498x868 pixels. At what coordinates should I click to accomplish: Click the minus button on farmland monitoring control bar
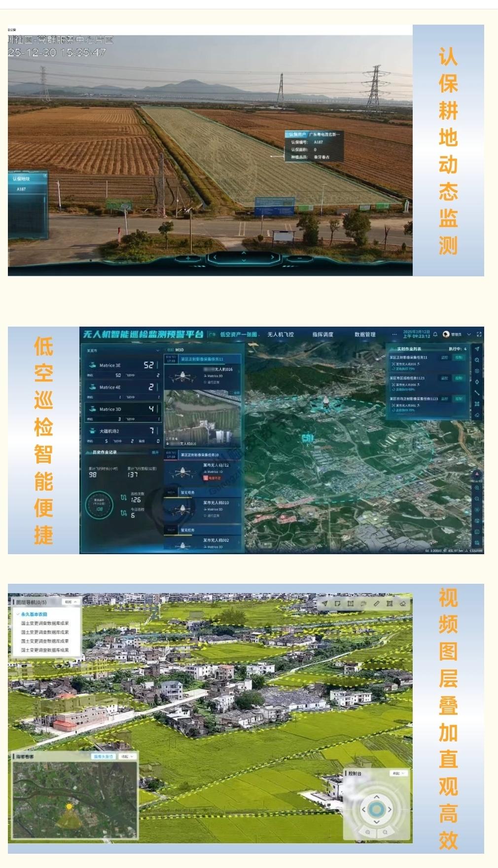click(299, 258)
